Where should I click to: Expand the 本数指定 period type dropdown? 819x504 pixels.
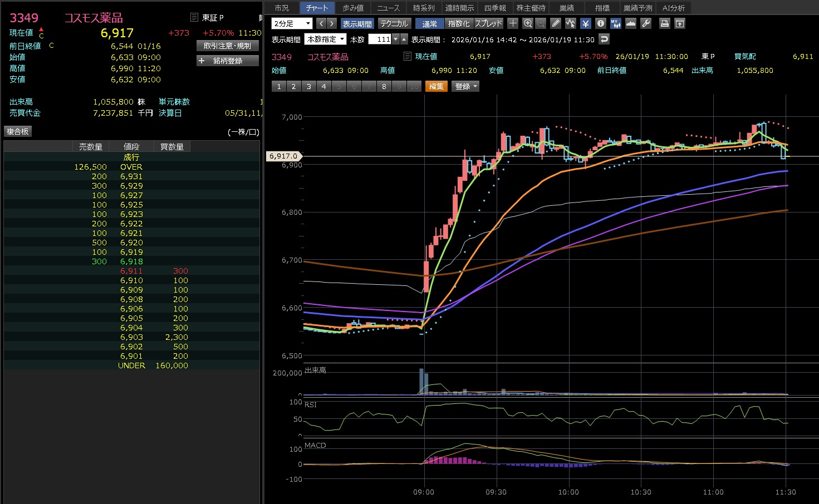click(325, 39)
